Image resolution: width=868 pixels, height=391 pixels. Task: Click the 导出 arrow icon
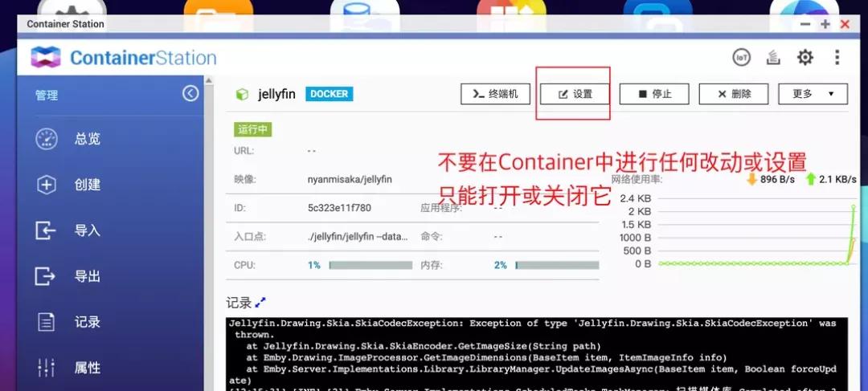coord(45,276)
